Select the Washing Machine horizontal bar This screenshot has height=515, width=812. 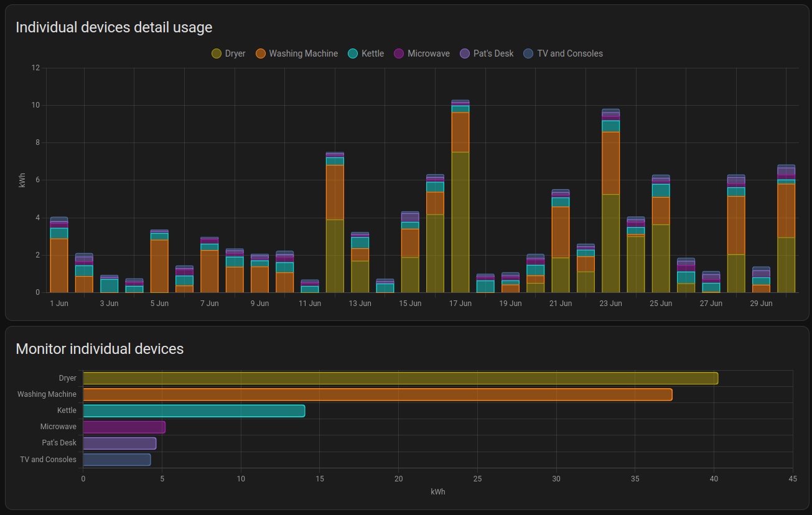click(x=378, y=394)
